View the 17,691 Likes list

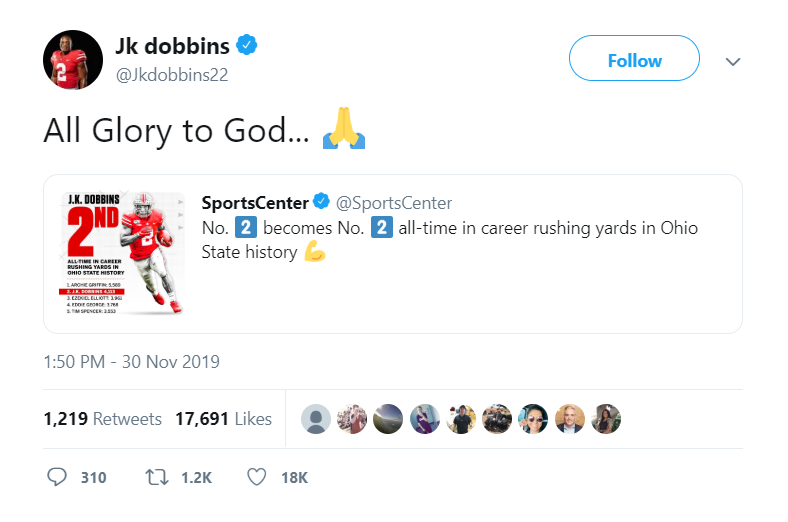[x=225, y=419]
